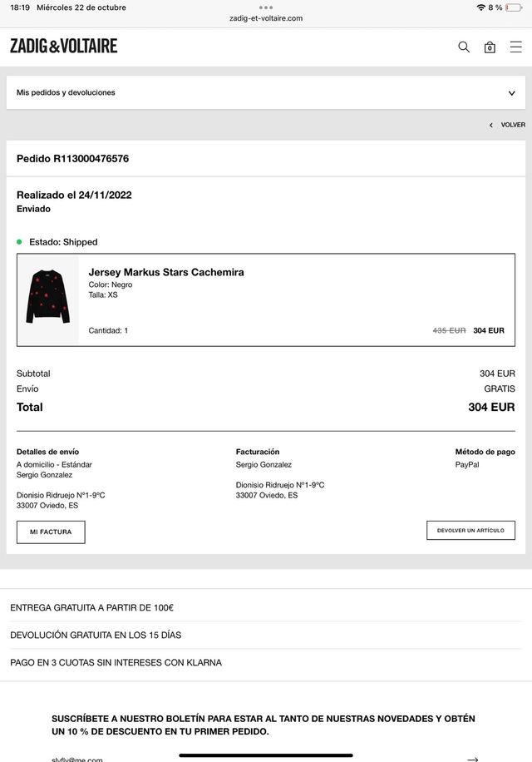Expand Entrega gratuita a partir de 100€ row
This screenshot has height=762, width=532.
pyautogui.click(x=92, y=608)
